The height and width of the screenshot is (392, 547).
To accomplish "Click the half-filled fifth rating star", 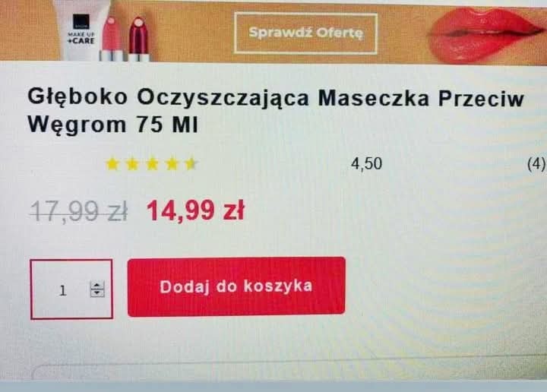I will pyautogui.click(x=191, y=163).
